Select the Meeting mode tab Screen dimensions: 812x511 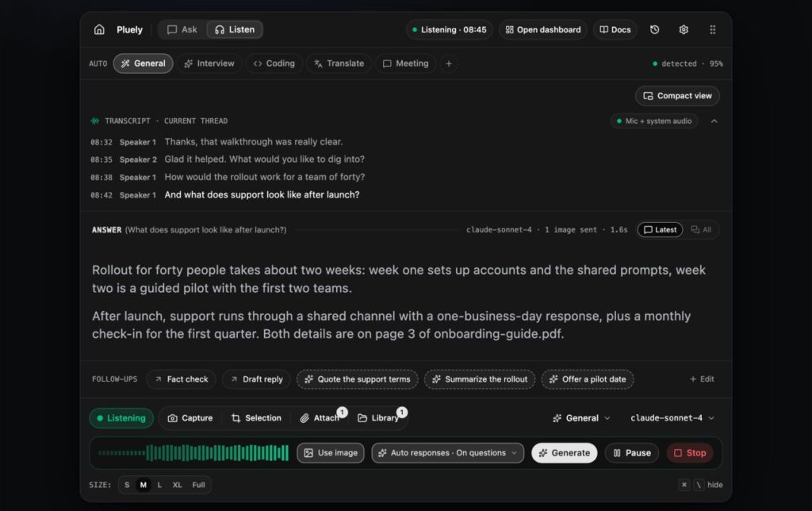(x=405, y=63)
